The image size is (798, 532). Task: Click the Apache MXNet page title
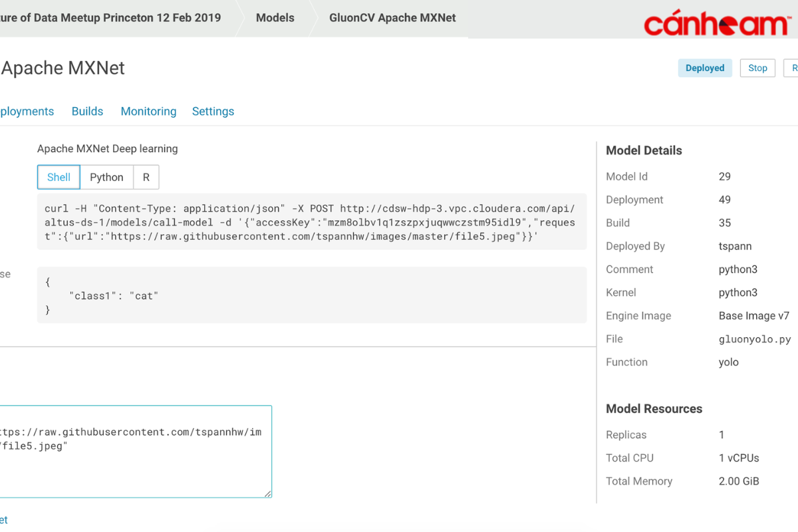click(63, 68)
